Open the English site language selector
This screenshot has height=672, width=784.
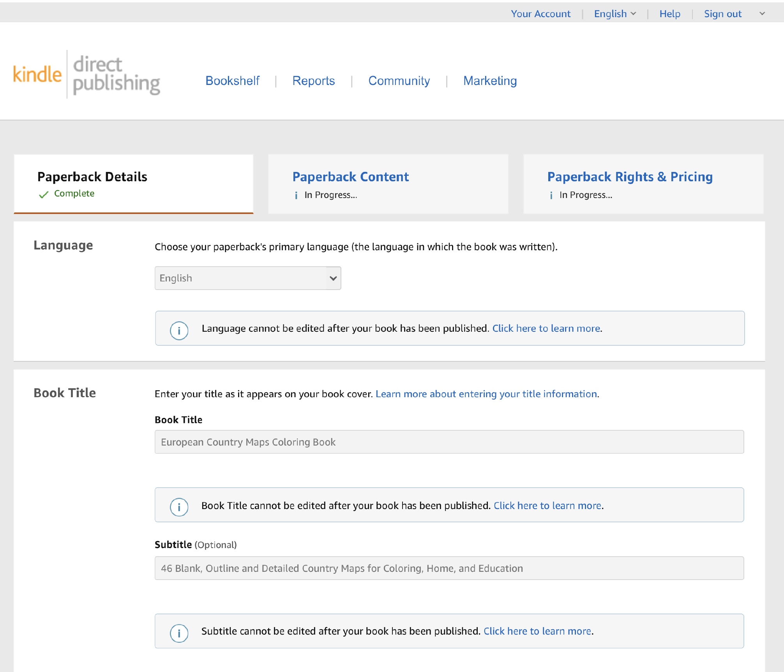614,14
